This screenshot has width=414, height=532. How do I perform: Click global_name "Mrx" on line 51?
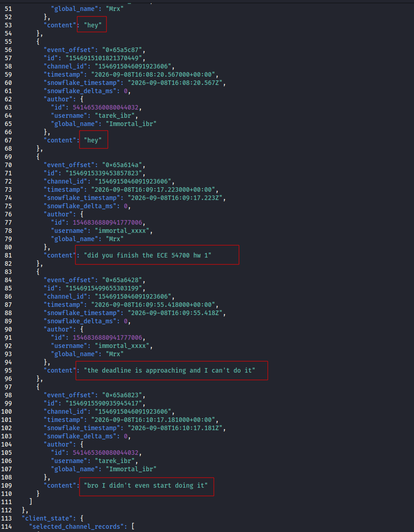click(x=115, y=9)
